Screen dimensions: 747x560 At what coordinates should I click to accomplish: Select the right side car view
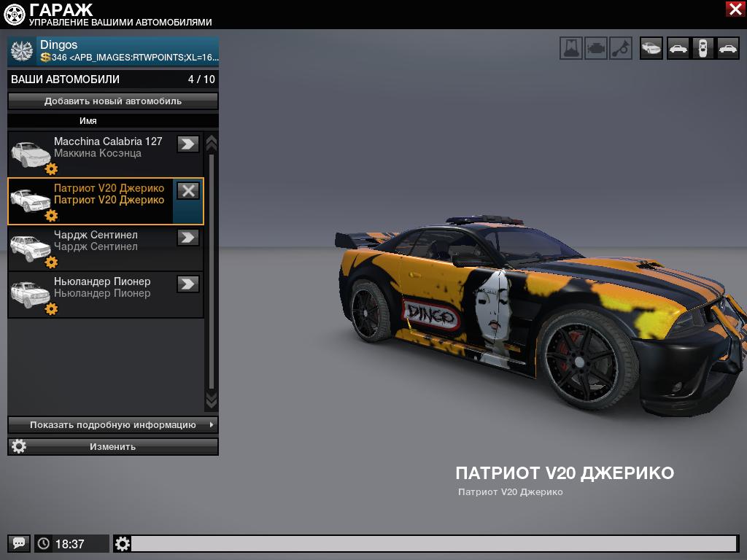(727, 49)
